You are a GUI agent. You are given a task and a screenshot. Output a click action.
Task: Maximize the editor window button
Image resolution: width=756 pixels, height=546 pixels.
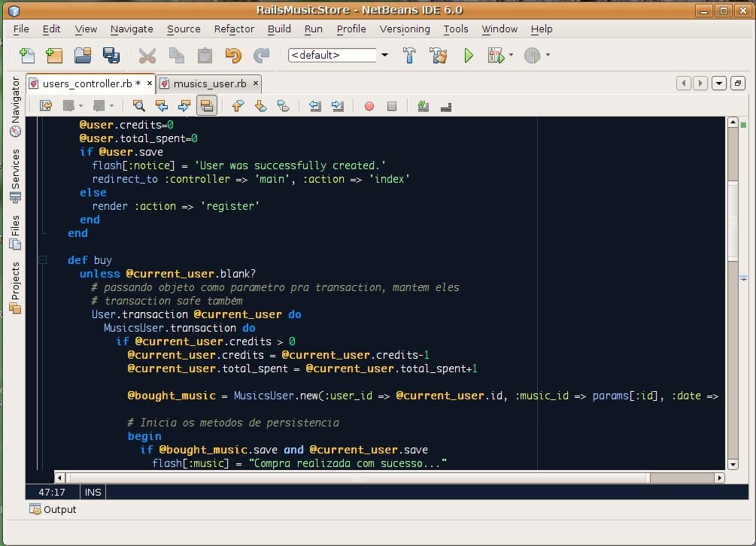(x=738, y=83)
